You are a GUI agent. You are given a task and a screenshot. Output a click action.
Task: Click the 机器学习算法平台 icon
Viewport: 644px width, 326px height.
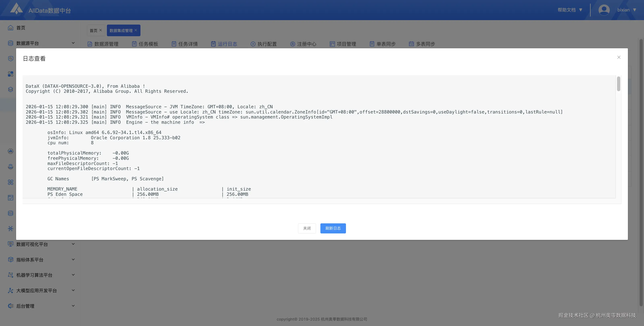[x=10, y=275]
